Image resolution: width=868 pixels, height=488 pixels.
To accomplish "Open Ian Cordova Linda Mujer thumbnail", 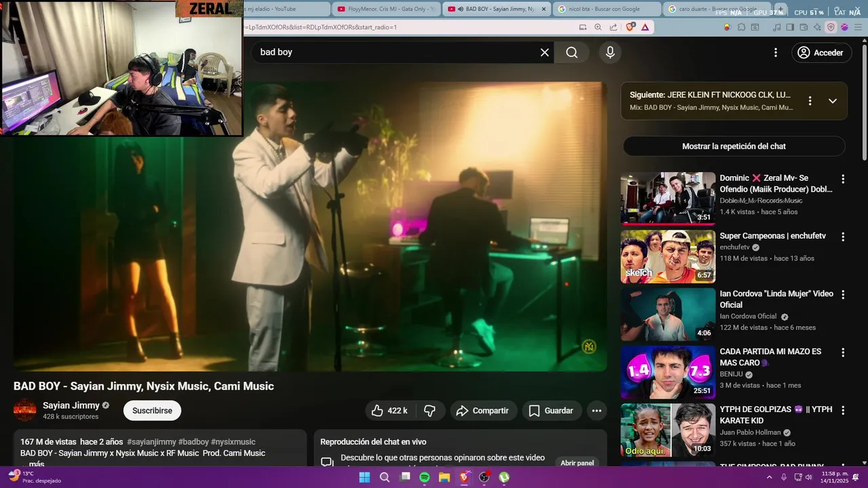I will pyautogui.click(x=668, y=314).
